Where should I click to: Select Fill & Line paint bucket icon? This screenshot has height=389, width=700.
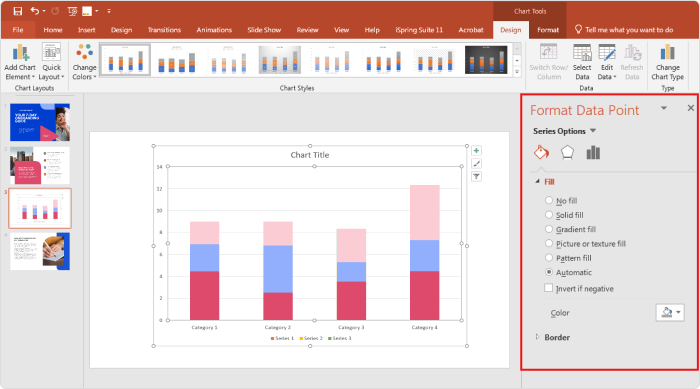pyautogui.click(x=542, y=153)
